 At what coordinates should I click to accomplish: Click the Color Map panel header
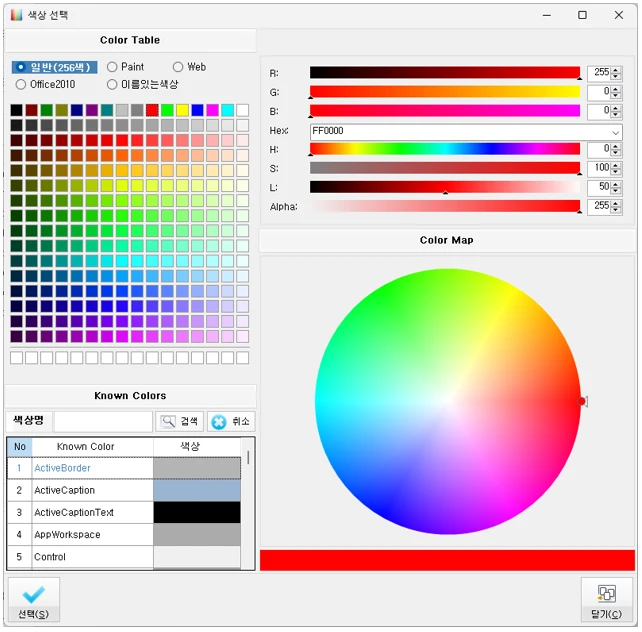click(447, 240)
